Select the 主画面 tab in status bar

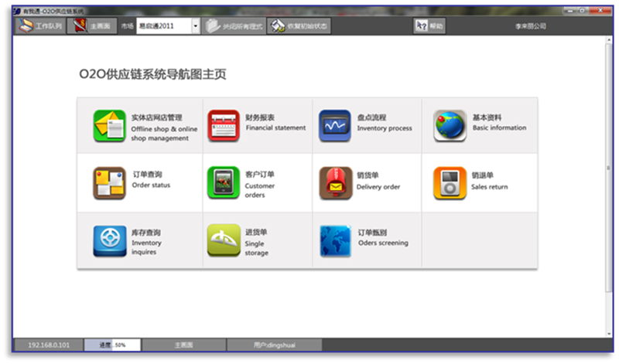(x=183, y=345)
